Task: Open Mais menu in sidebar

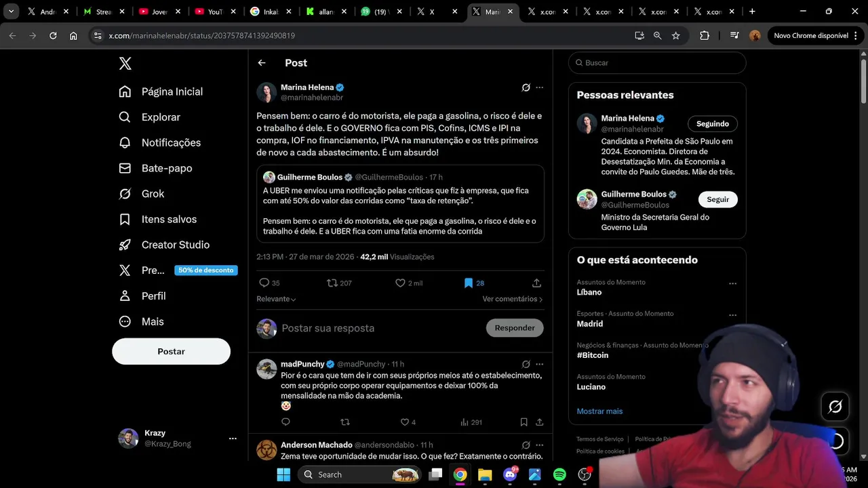Action: pos(141,321)
